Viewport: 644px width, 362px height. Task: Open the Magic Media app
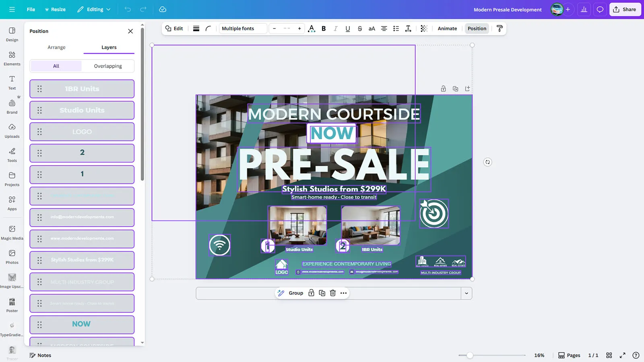(12, 232)
